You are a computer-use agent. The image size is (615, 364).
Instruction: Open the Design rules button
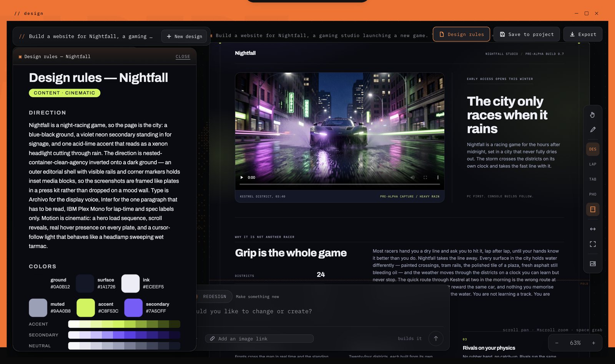461,34
